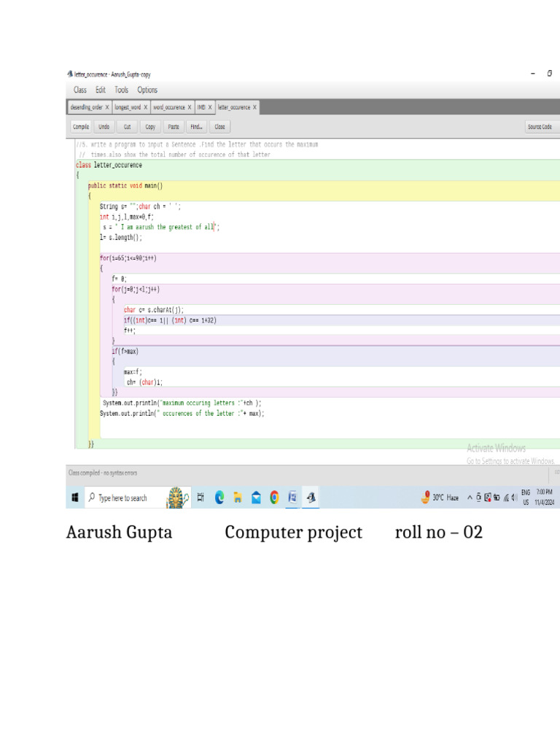
Task: Click the Find... button
Action: [196, 127]
